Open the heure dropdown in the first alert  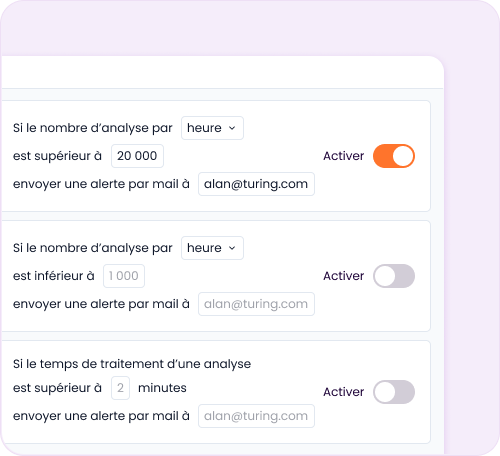pyautogui.click(x=212, y=128)
